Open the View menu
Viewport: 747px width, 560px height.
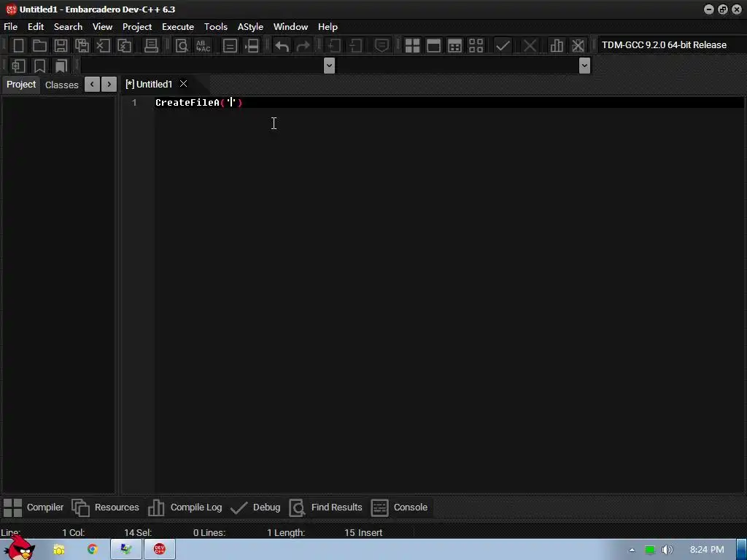point(102,27)
